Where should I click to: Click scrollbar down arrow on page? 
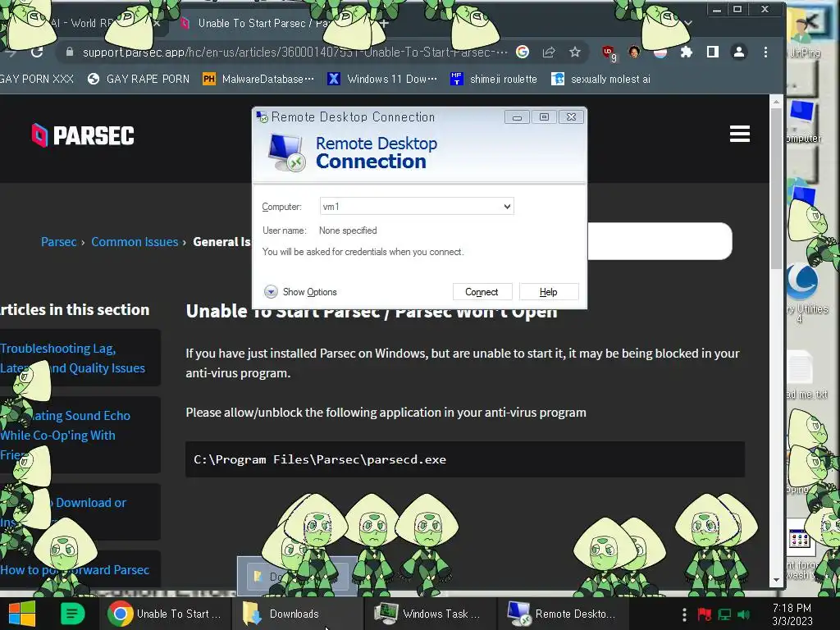(776, 580)
